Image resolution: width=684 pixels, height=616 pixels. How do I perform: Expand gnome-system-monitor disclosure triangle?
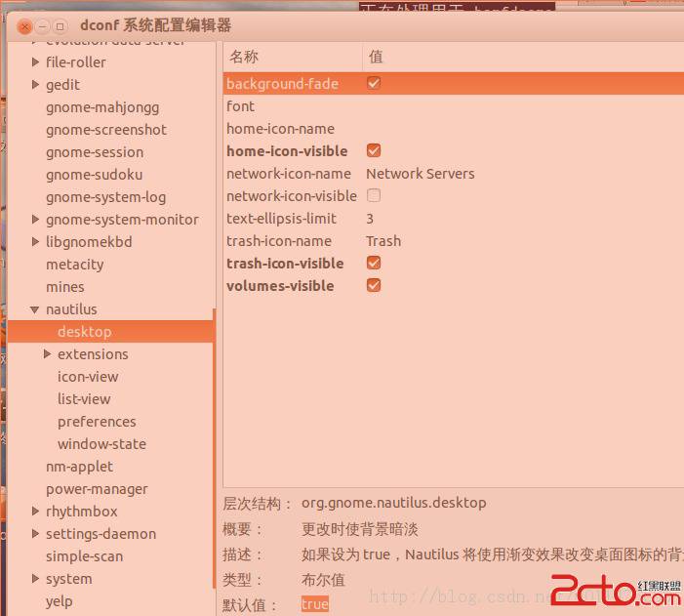35,219
